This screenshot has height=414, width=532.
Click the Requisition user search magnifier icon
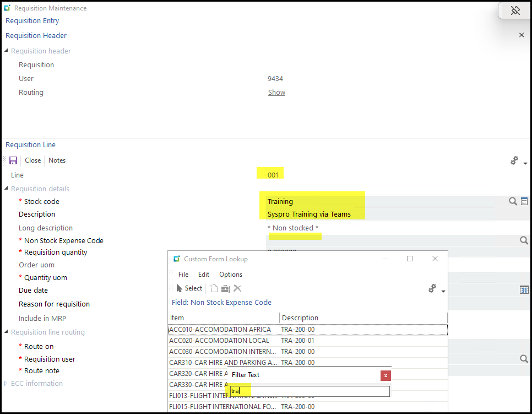tap(524, 359)
